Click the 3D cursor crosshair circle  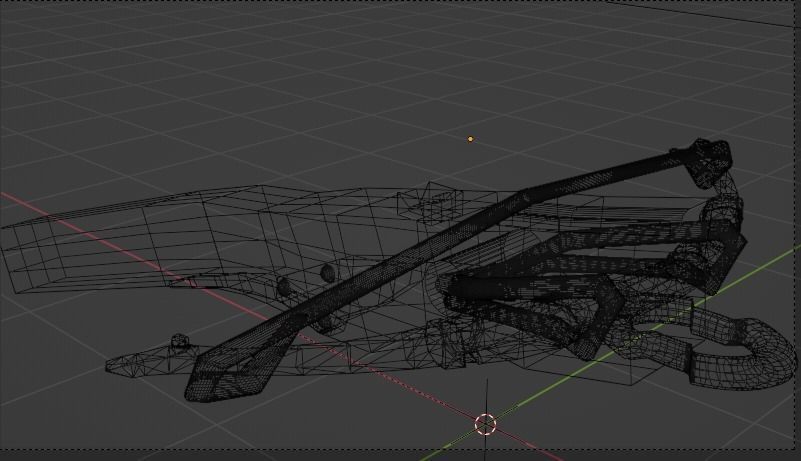pos(485,424)
